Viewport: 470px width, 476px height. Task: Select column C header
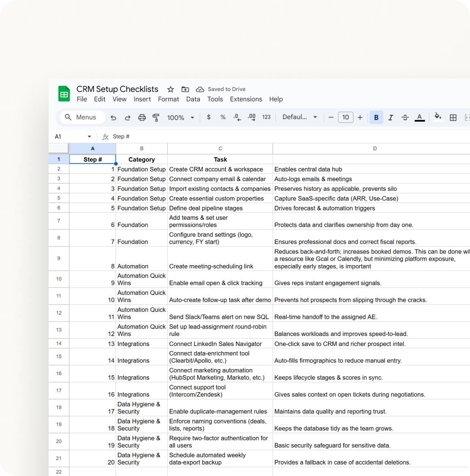[x=220, y=149]
